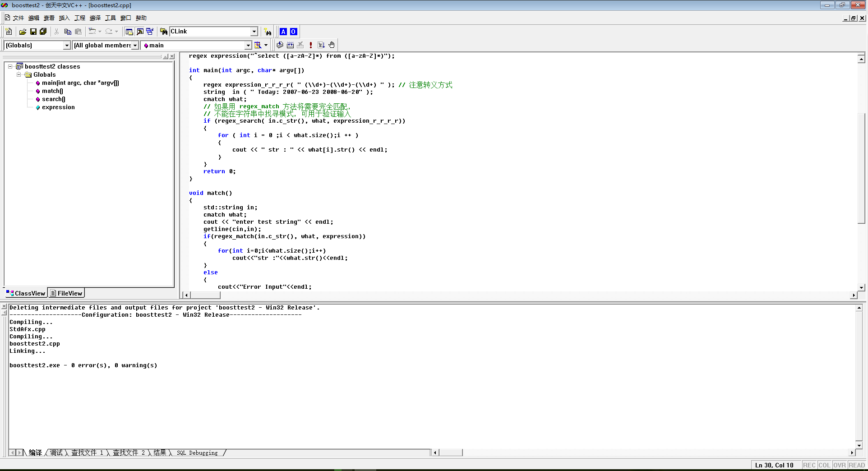The height and width of the screenshot is (471, 868).
Task: Open the 文件 menu
Action: tap(18, 18)
